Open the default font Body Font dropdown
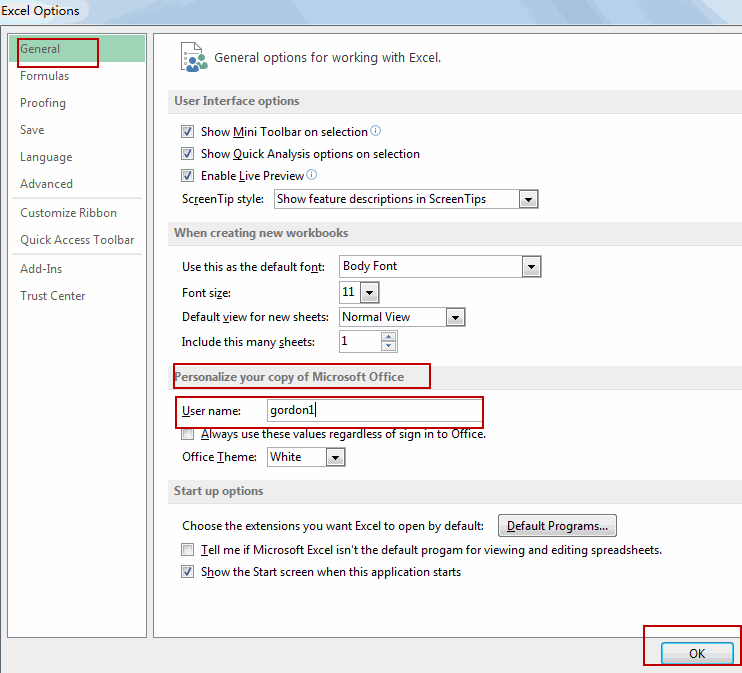 point(531,267)
